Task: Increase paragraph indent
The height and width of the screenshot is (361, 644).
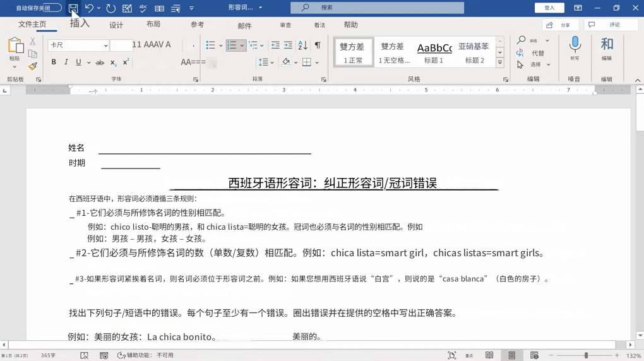Action: pyautogui.click(x=289, y=45)
